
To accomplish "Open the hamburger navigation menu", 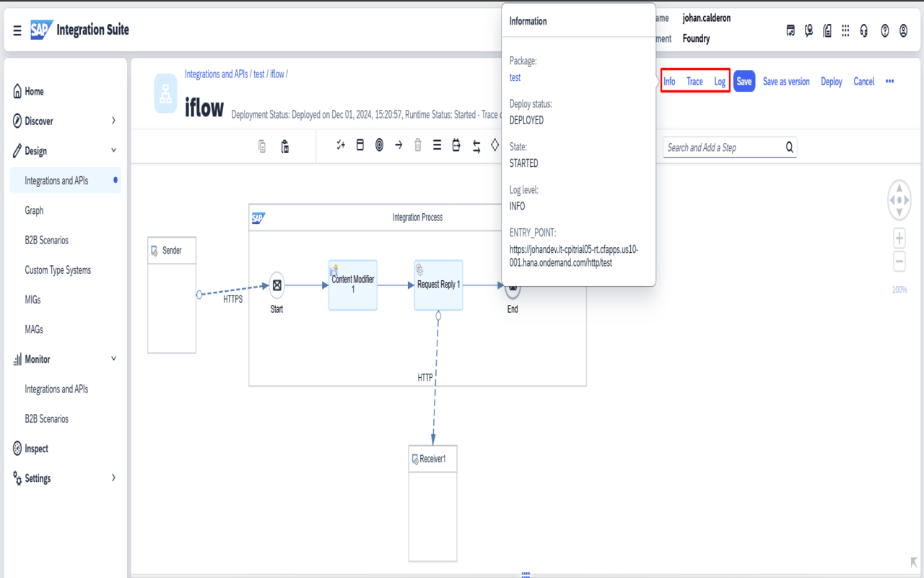I will [x=17, y=30].
